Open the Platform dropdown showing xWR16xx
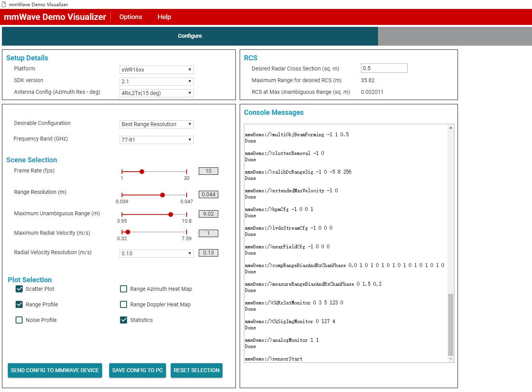The width and height of the screenshot is (532, 392). click(156, 70)
